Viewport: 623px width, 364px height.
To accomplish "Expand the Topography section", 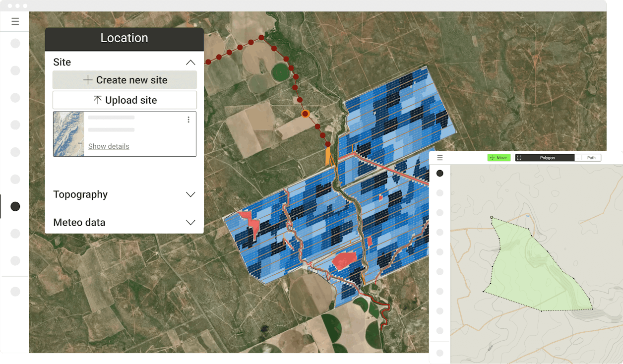I will [x=190, y=194].
